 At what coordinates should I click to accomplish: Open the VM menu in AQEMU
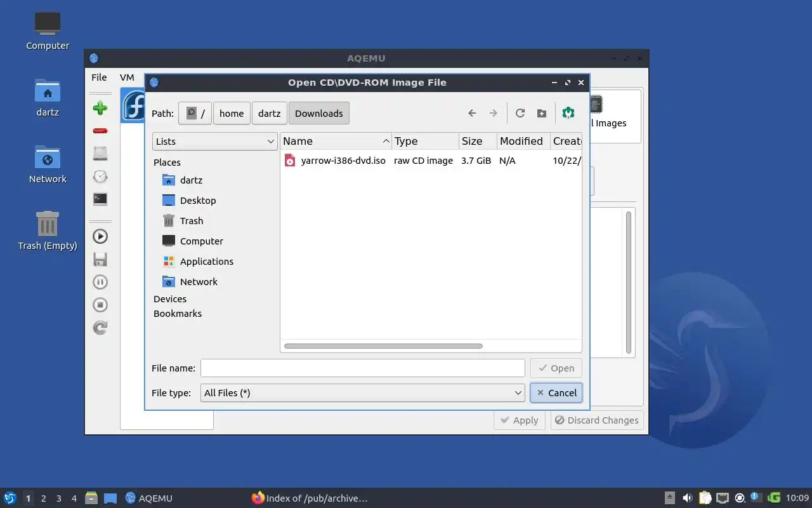point(127,77)
